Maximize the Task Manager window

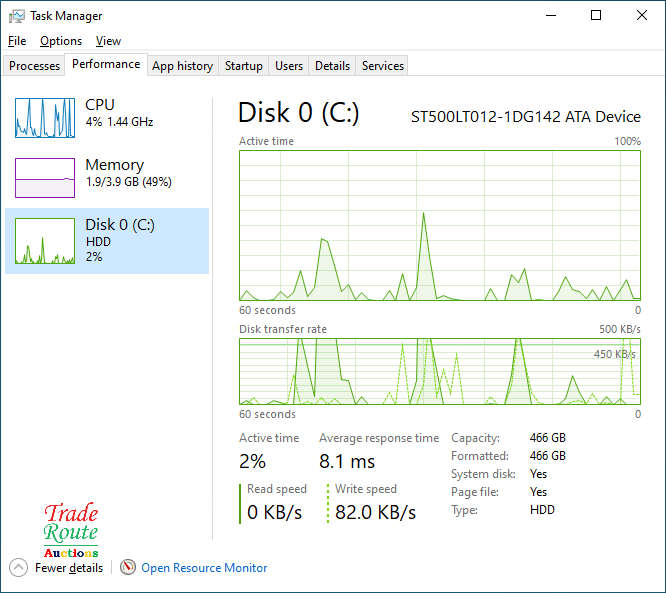(596, 16)
